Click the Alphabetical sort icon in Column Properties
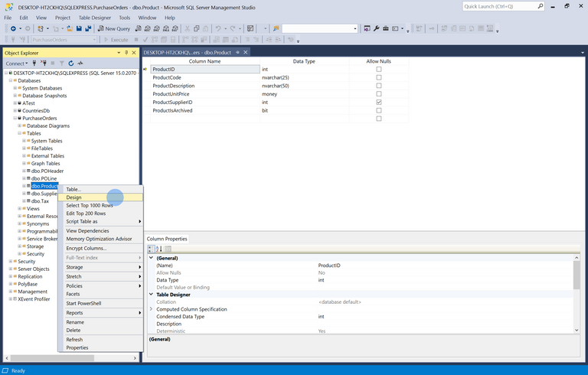588x375 pixels. [x=159, y=249]
